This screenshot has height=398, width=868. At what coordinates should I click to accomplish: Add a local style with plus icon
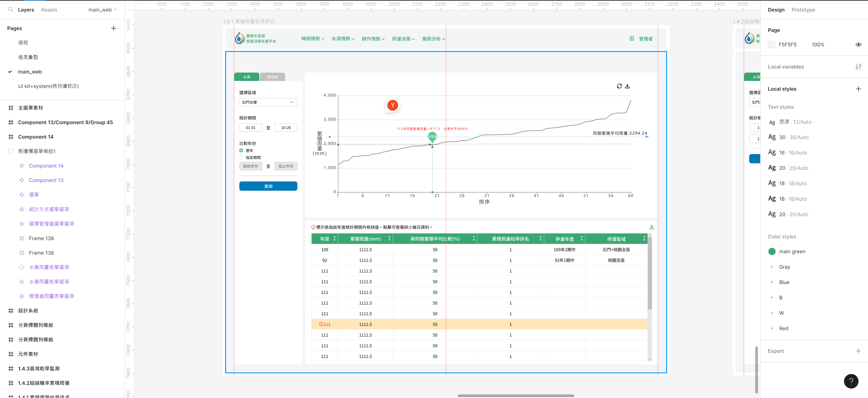(x=858, y=89)
